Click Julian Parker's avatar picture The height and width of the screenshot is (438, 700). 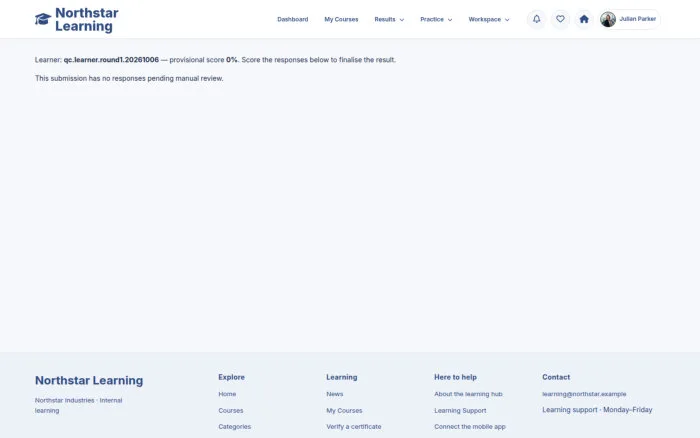(608, 19)
